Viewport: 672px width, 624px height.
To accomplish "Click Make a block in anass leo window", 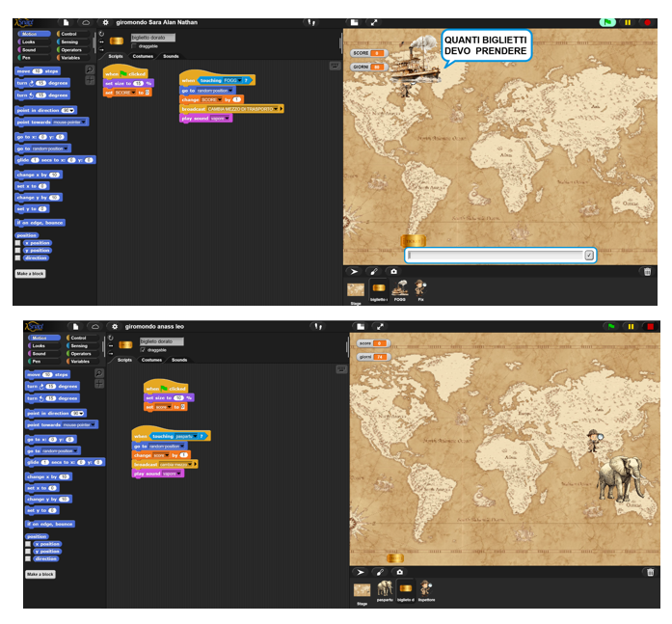I will click(x=40, y=574).
